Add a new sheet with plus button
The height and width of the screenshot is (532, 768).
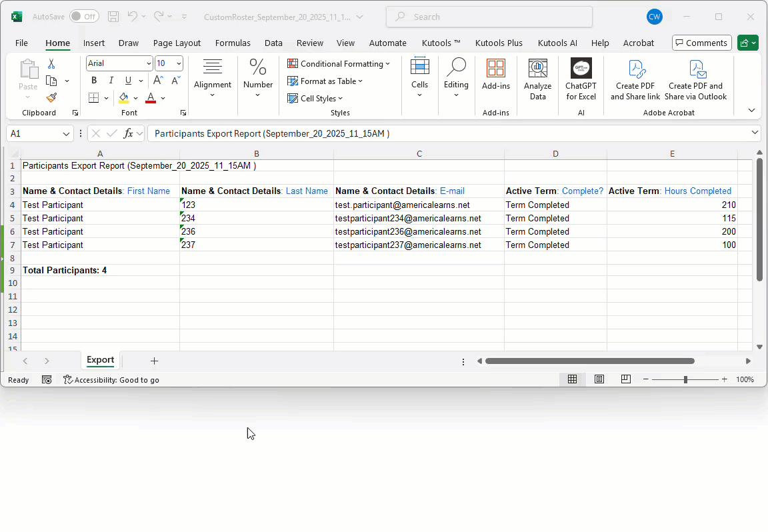pos(154,361)
